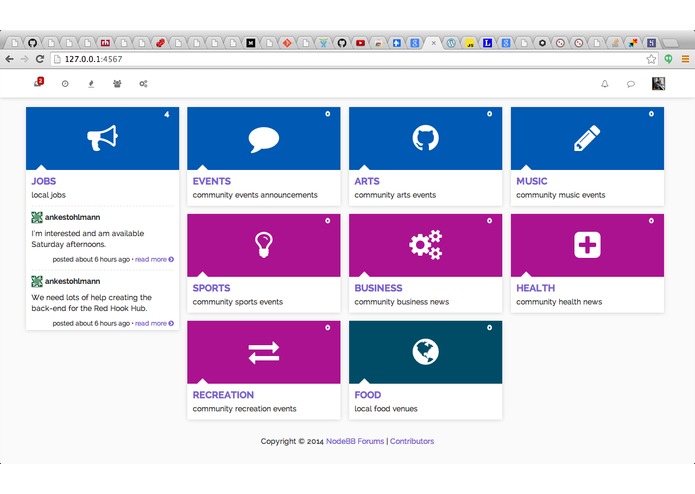Open ankestohlmann above the Saturday afternoons post

pyautogui.click(x=72, y=217)
